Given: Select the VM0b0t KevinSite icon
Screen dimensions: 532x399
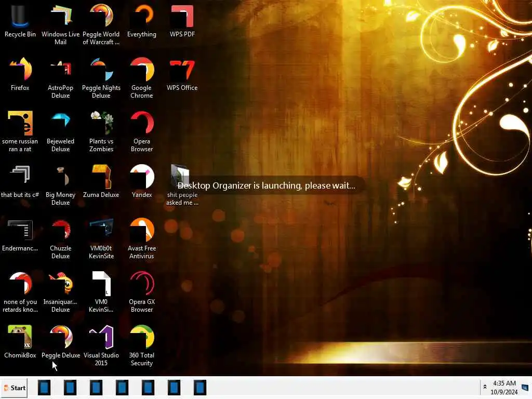Looking at the screenshot, I should (x=101, y=239).
